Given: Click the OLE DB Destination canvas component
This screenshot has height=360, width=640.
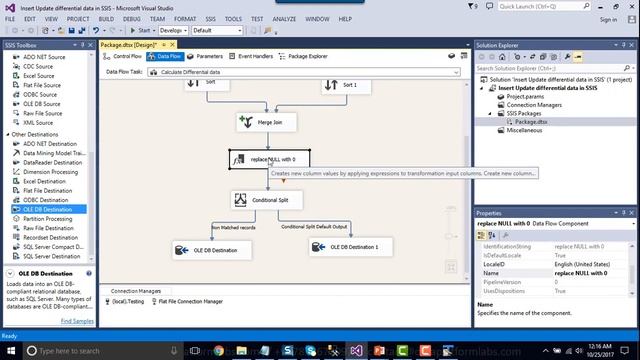Looking at the screenshot, I should coord(212,250).
